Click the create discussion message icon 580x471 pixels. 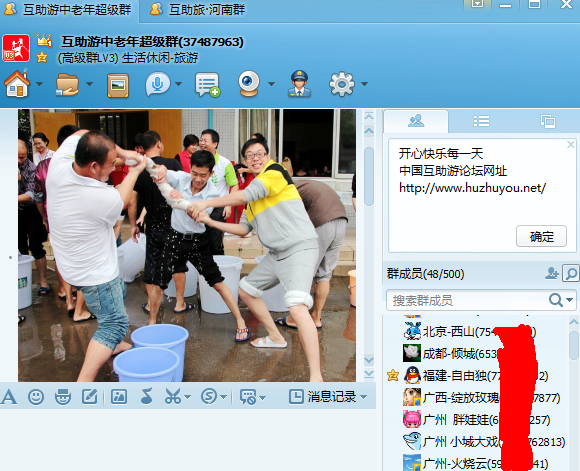[x=208, y=85]
